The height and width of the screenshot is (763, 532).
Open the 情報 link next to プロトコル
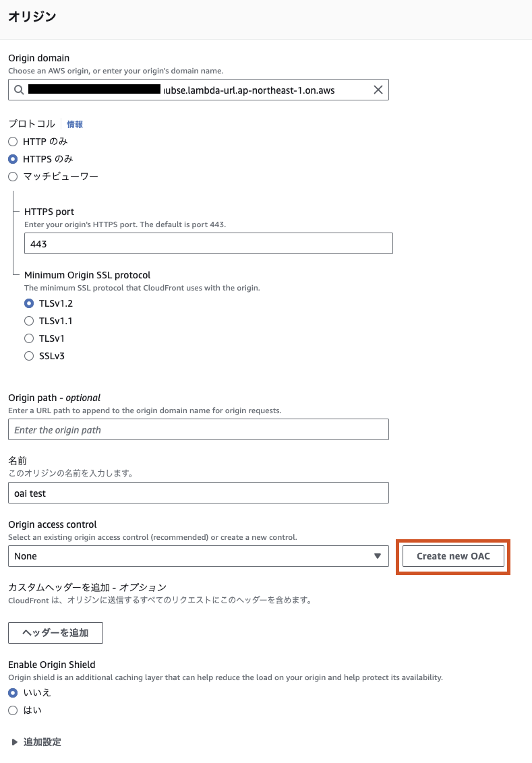[75, 125]
